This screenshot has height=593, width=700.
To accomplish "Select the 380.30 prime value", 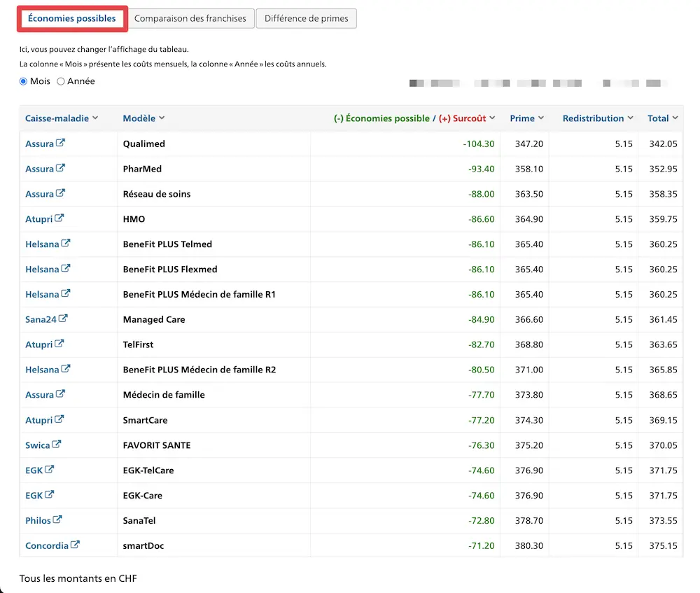I will [x=529, y=545].
